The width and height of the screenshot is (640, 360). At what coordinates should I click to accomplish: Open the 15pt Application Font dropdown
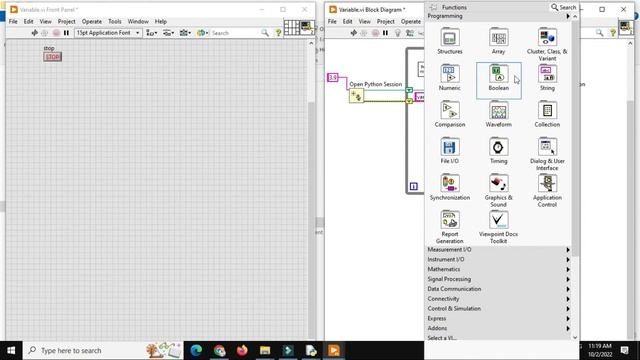click(108, 33)
